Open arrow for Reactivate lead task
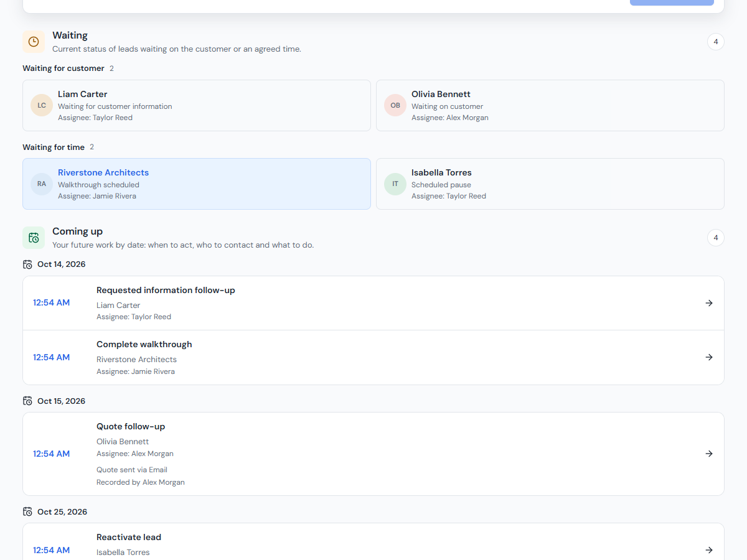The image size is (747, 560). [x=709, y=550]
